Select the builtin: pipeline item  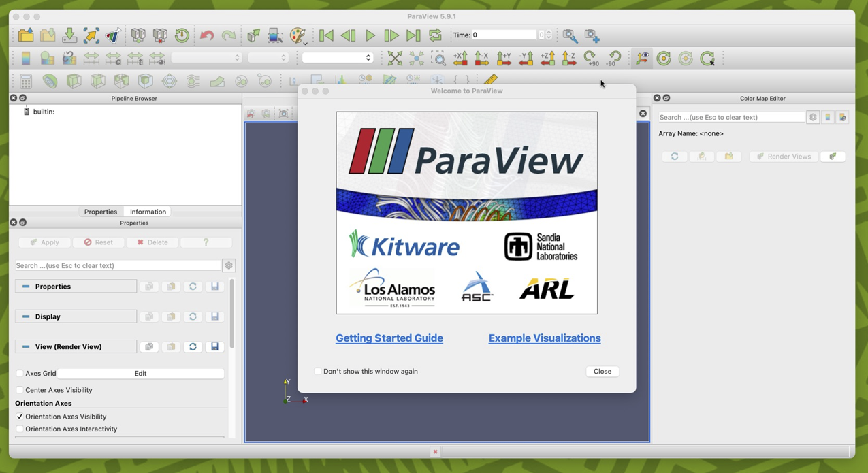[44, 112]
